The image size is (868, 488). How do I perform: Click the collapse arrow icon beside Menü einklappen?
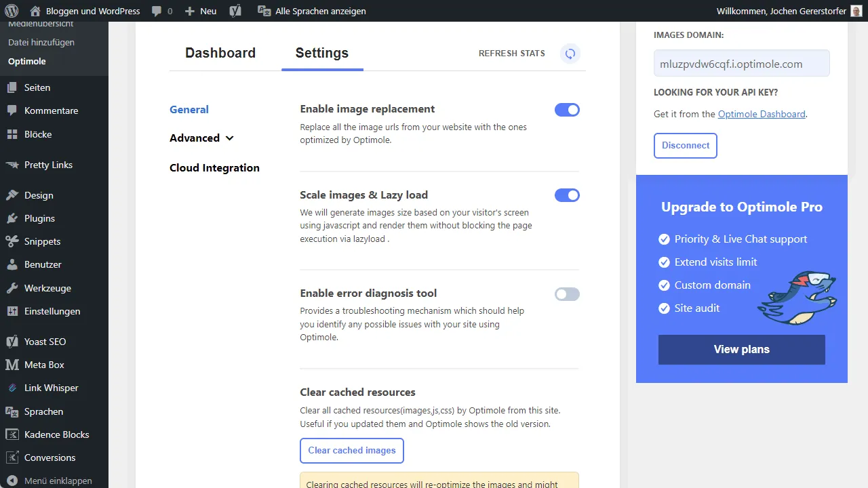(x=12, y=481)
